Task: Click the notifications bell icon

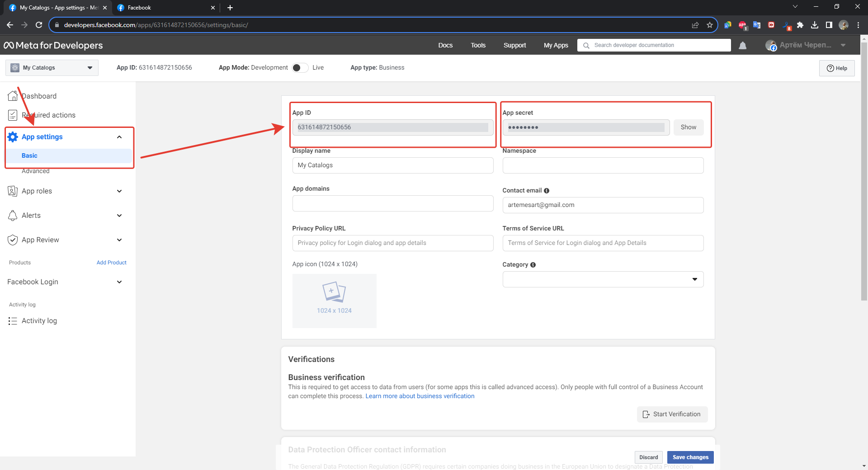Action: [x=742, y=46]
